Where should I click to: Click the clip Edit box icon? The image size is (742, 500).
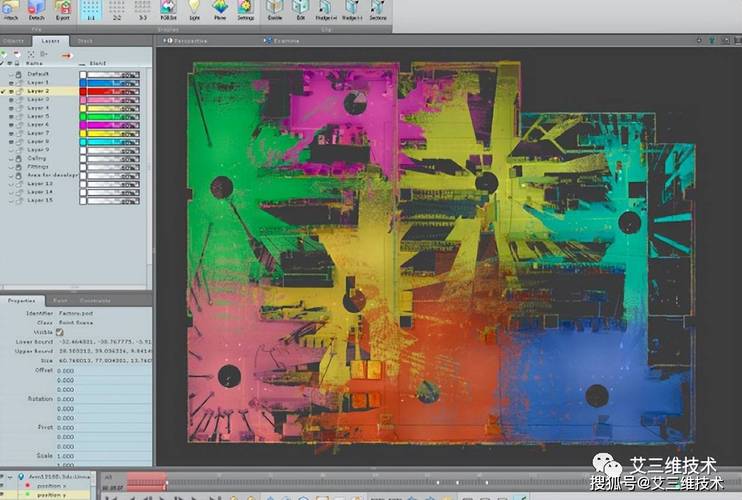(300, 9)
